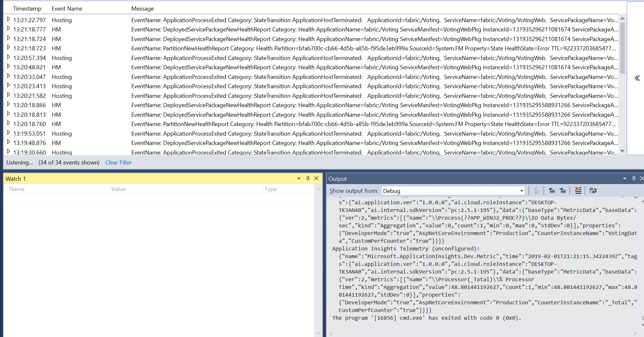Expand the 13:20:23.413 Hosting event
644x337 pixels.
8,86
